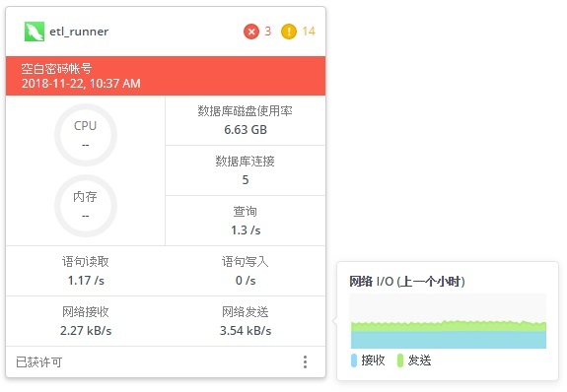Click the CPU gauge circle
The height and width of the screenshot is (392, 567).
[86, 135]
